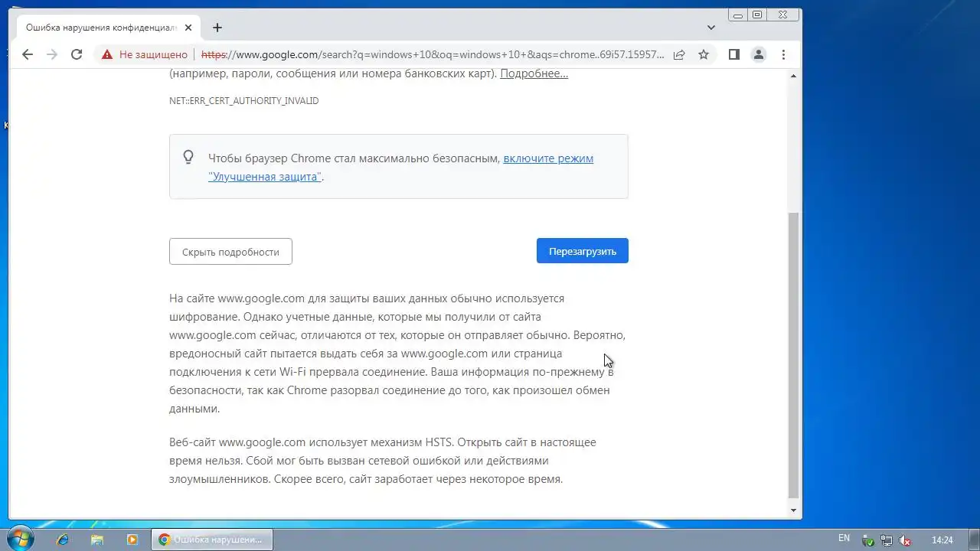Open the Chrome profile avatar

(759, 54)
